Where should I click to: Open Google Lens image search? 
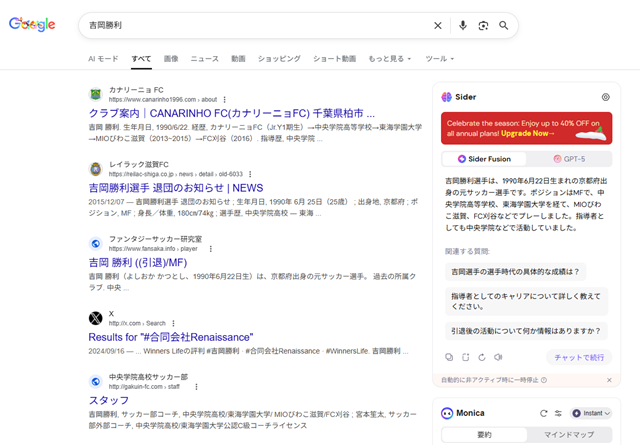483,25
